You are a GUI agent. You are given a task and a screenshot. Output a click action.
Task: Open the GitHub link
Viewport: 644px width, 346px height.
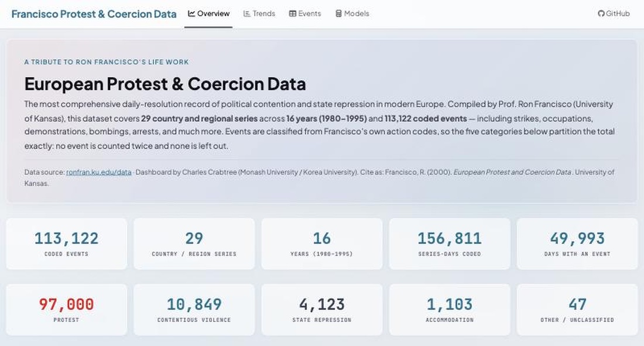point(614,13)
